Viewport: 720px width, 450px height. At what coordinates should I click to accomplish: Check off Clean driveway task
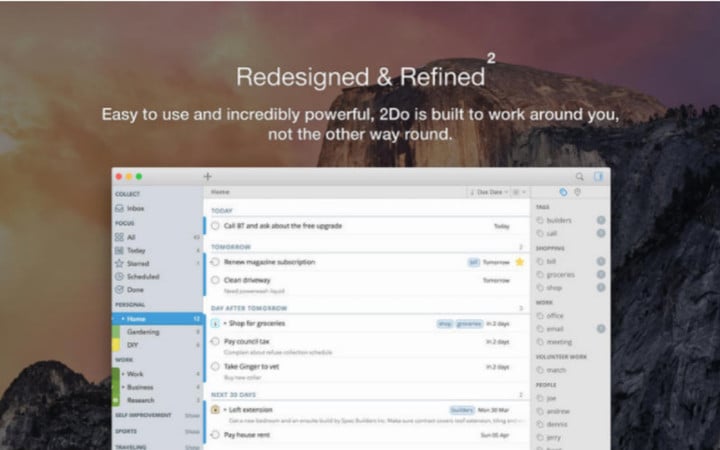[215, 280]
